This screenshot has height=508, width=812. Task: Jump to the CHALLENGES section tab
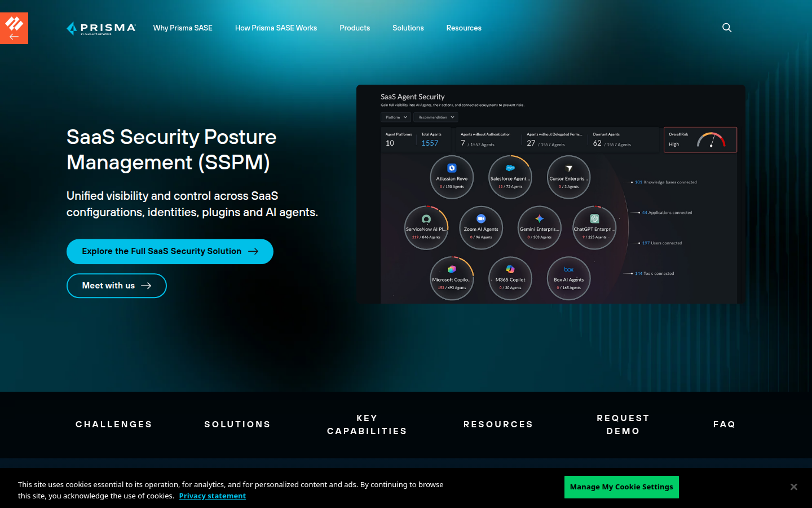click(114, 424)
